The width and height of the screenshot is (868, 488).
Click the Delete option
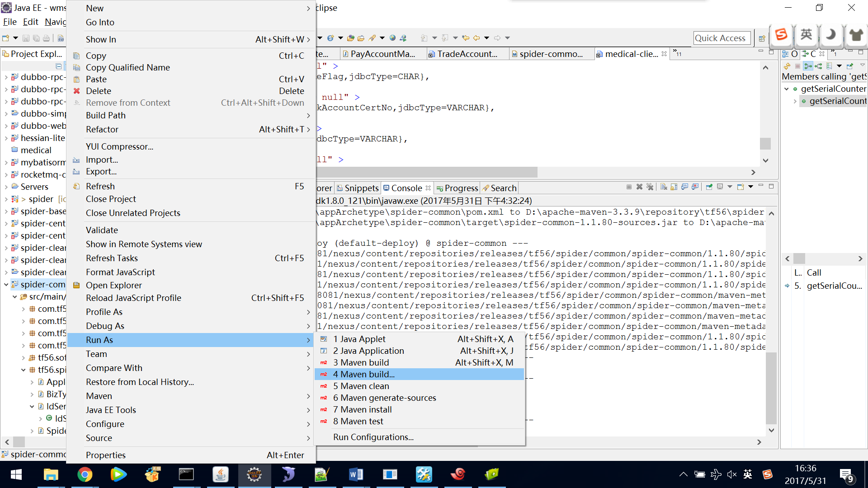point(99,90)
